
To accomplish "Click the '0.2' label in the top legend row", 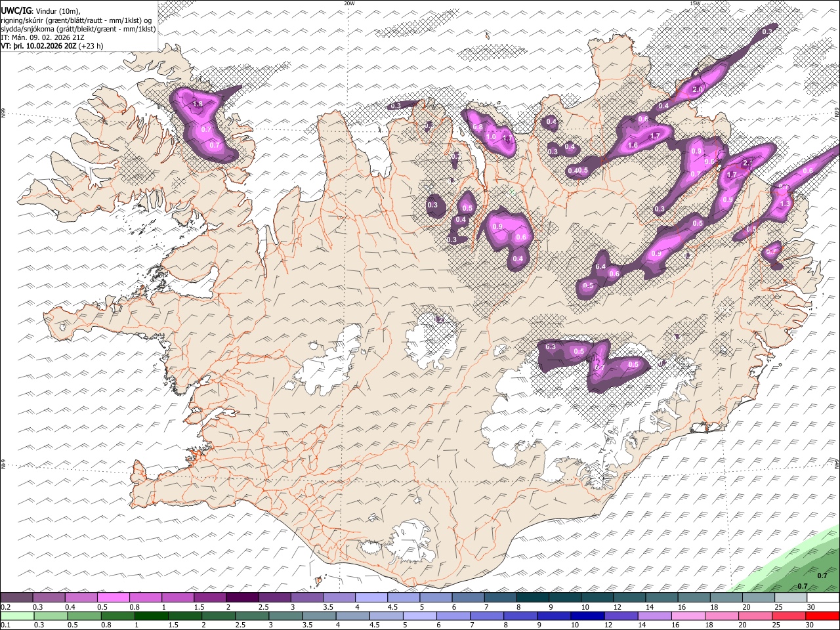I will (5, 607).
